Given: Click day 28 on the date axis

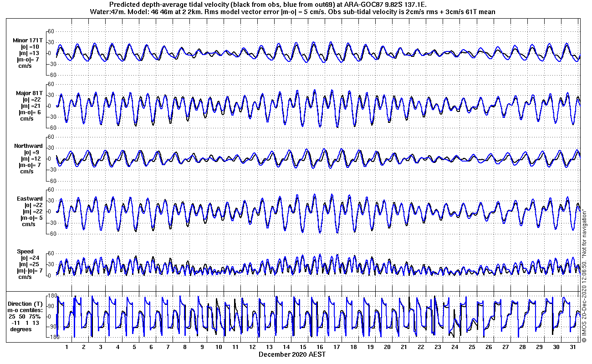Looking at the screenshot, I should 522,347.
